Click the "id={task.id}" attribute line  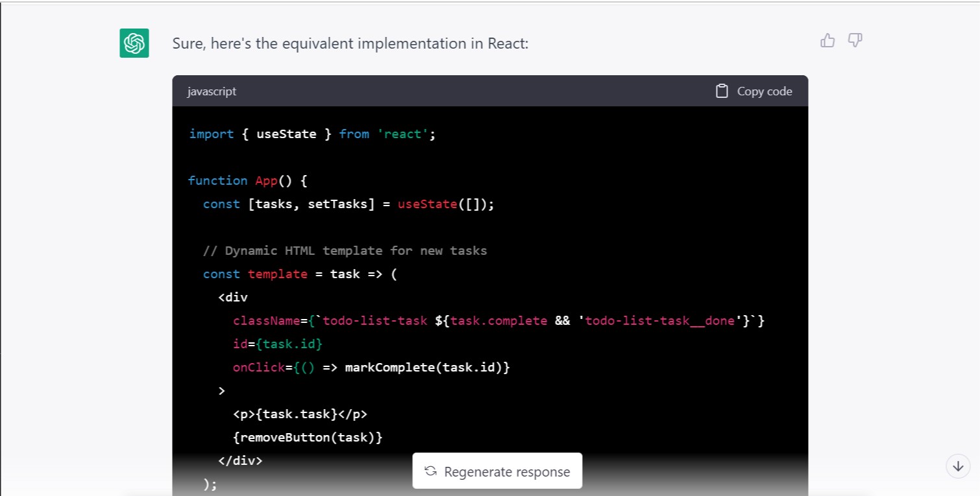click(x=277, y=344)
